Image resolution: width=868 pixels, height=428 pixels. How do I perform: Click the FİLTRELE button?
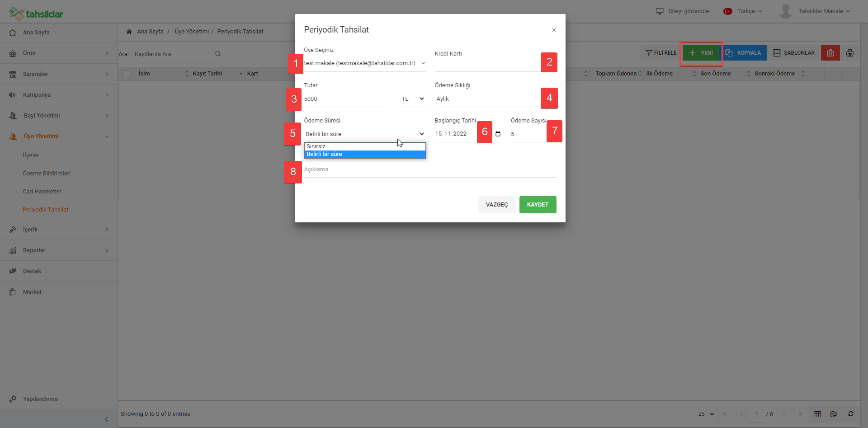[x=661, y=53]
